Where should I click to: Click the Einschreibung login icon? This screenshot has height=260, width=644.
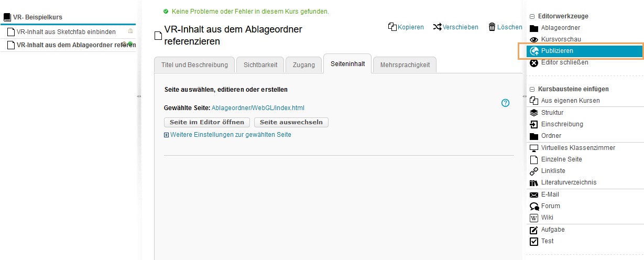tap(534, 124)
